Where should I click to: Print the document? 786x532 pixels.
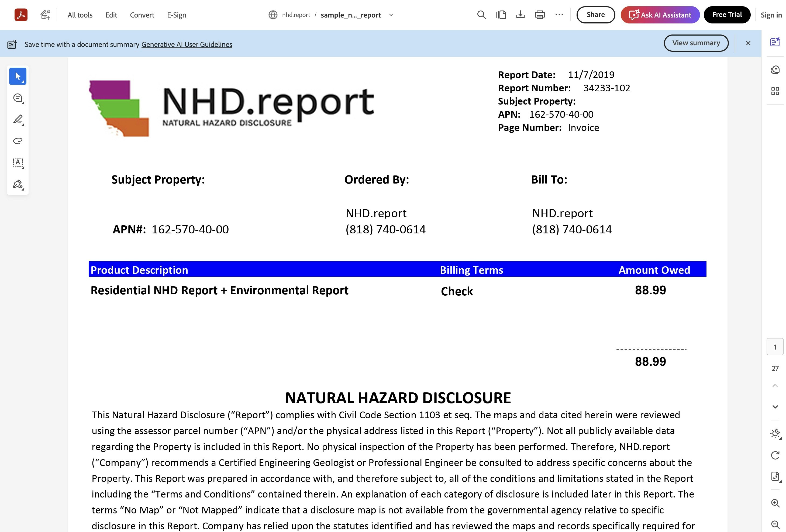pyautogui.click(x=540, y=15)
